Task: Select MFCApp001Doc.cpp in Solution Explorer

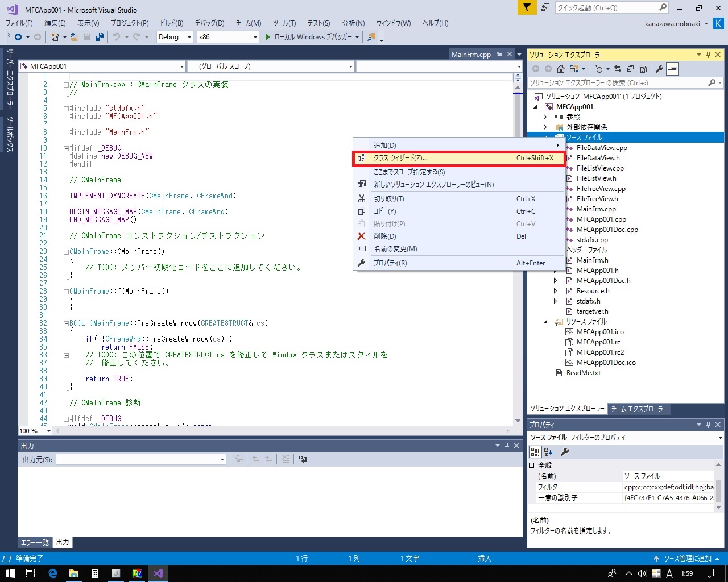Action: [607, 230]
